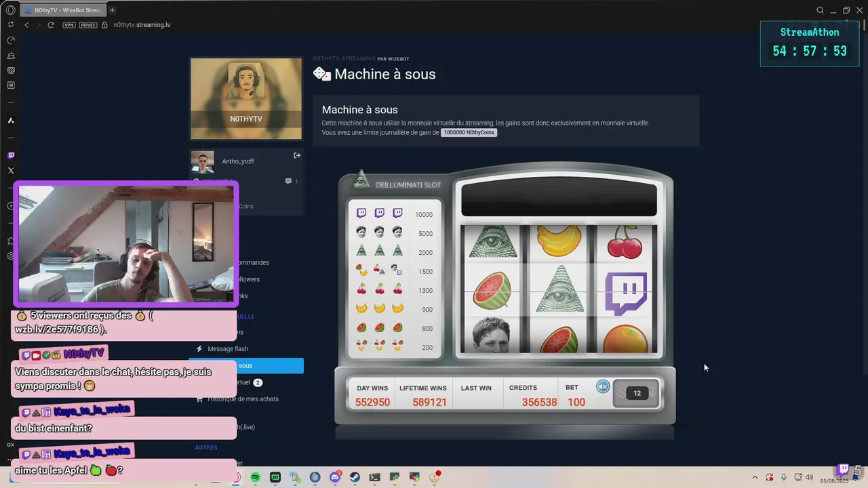This screenshot has width=868, height=488.
Task: Open the N0THYTV channel profile card
Action: 246,99
